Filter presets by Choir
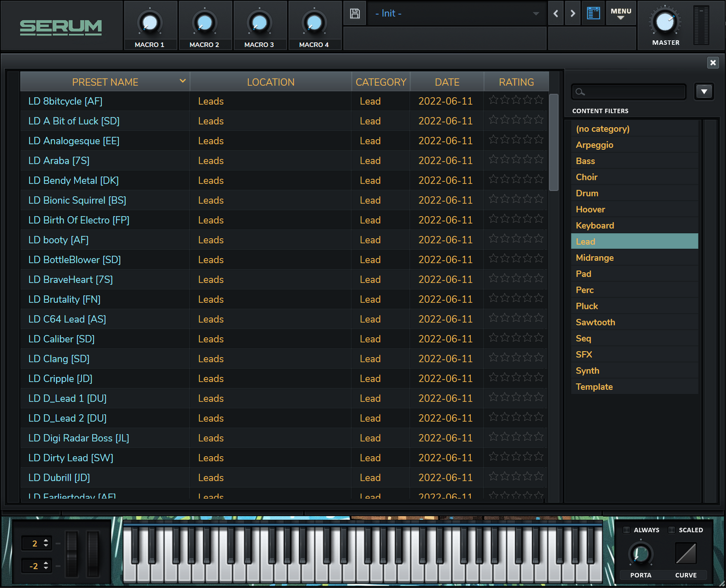The width and height of the screenshot is (726, 588). coord(635,177)
